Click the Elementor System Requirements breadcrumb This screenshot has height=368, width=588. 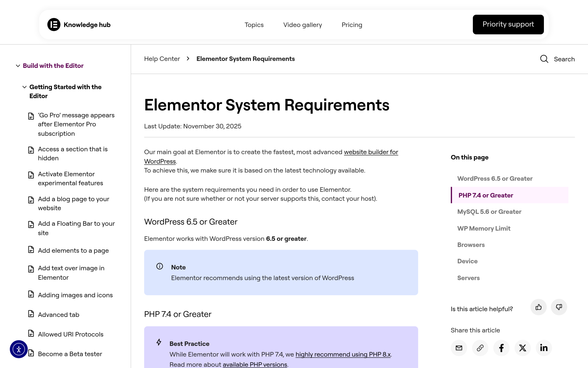click(x=245, y=59)
